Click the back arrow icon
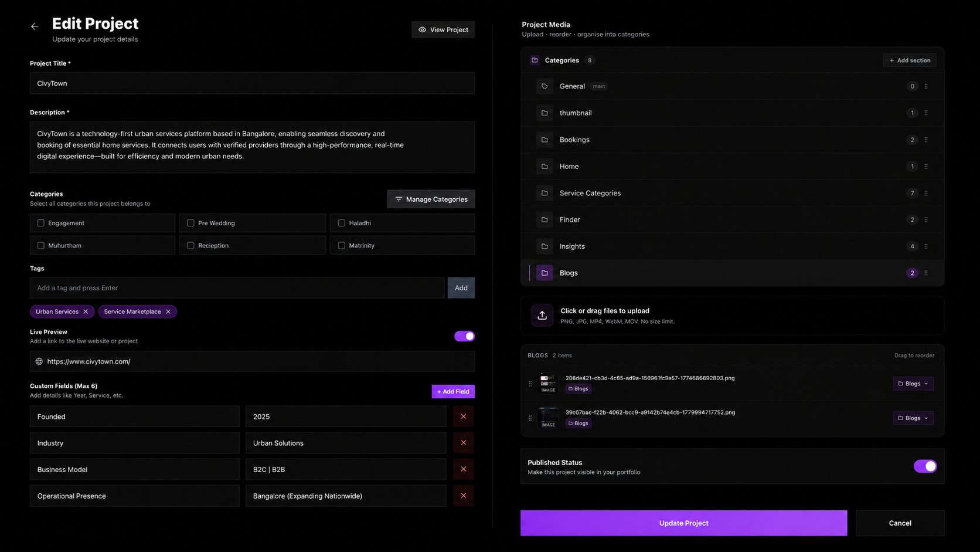 point(35,26)
